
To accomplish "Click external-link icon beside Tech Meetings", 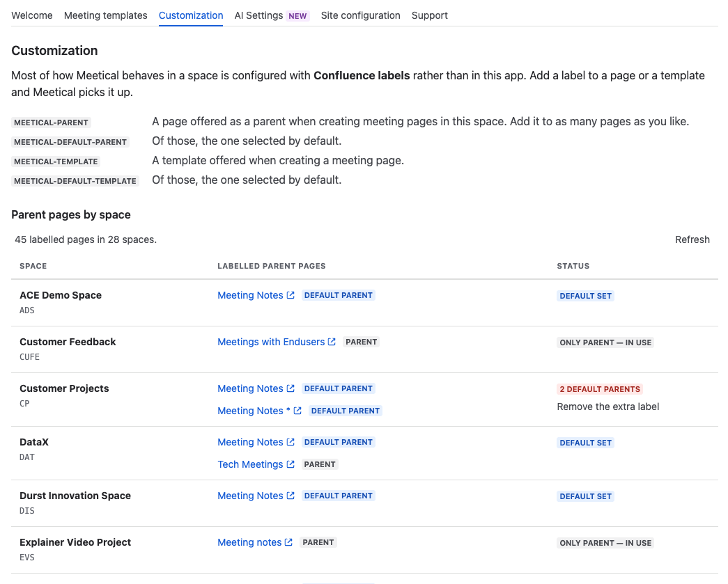I will pos(291,464).
